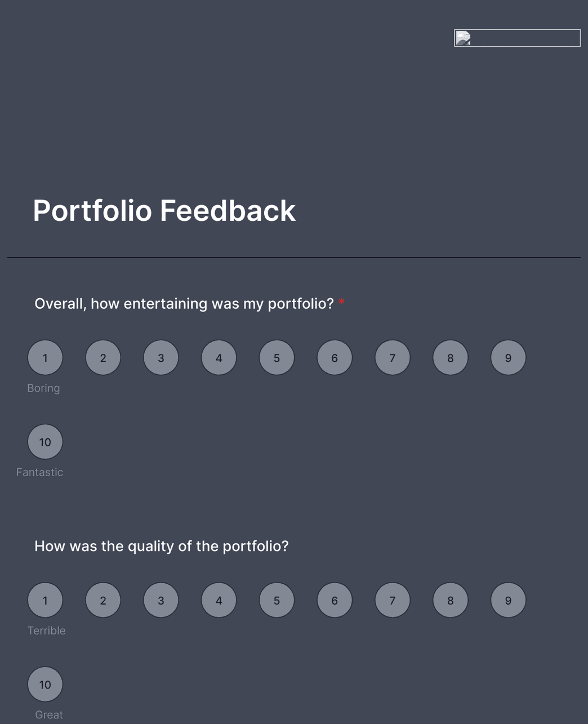This screenshot has width=588, height=724.
Task: Choose rating 7 for entertainment question
Action: pos(392,357)
